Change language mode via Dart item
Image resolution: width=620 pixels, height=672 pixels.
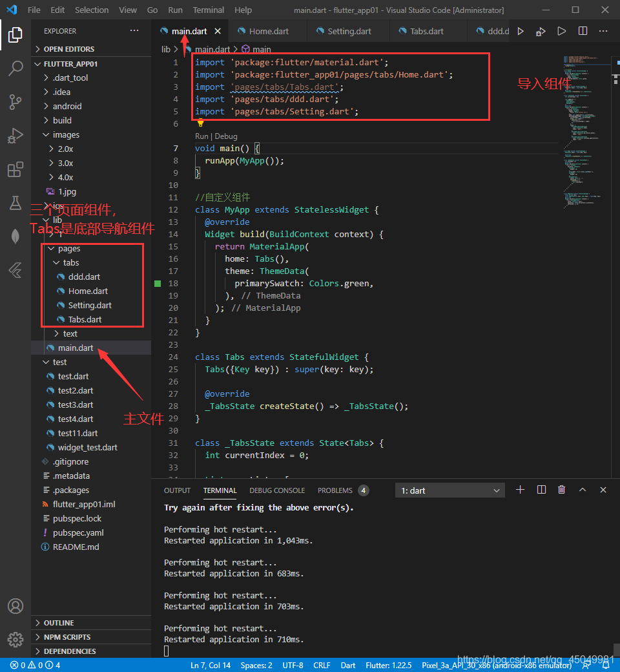point(348,665)
